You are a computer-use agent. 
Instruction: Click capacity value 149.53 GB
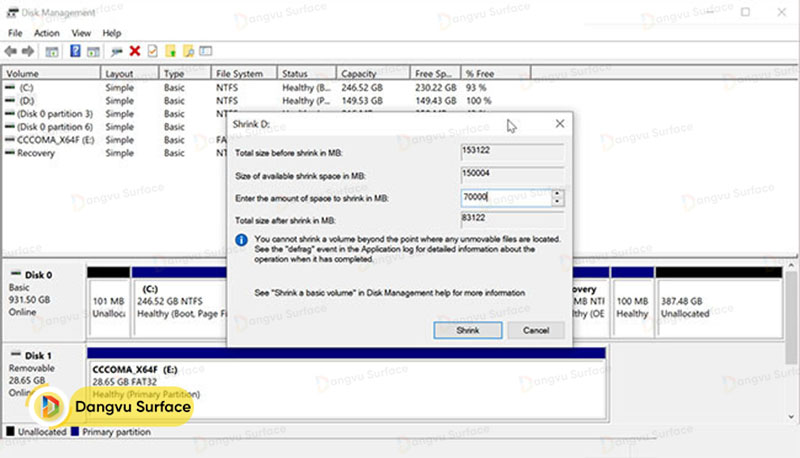(x=362, y=101)
